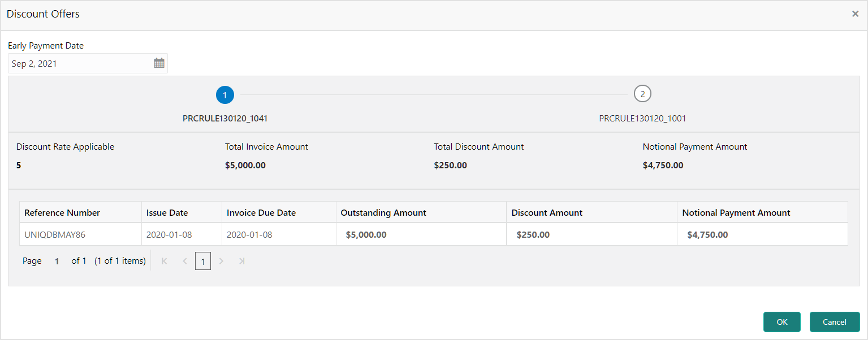Click the Early Payment Date input field
The width and height of the screenshot is (868, 340).
tap(79, 64)
